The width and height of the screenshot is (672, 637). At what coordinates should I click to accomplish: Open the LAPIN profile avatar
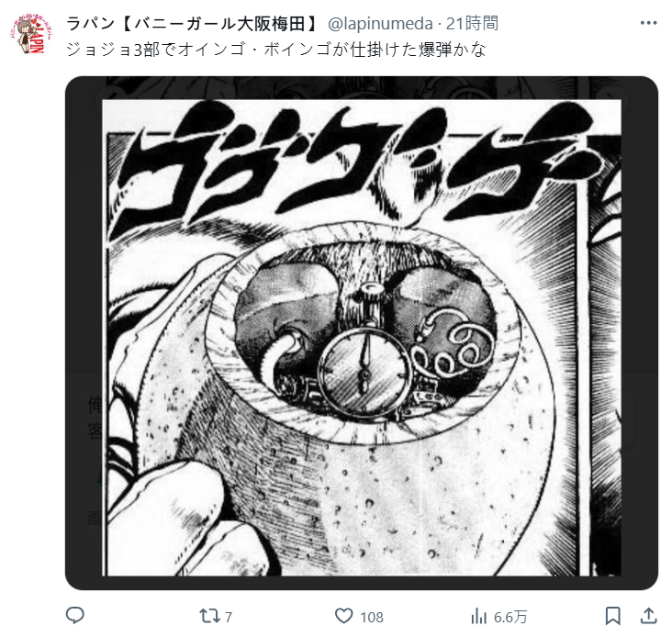31,34
